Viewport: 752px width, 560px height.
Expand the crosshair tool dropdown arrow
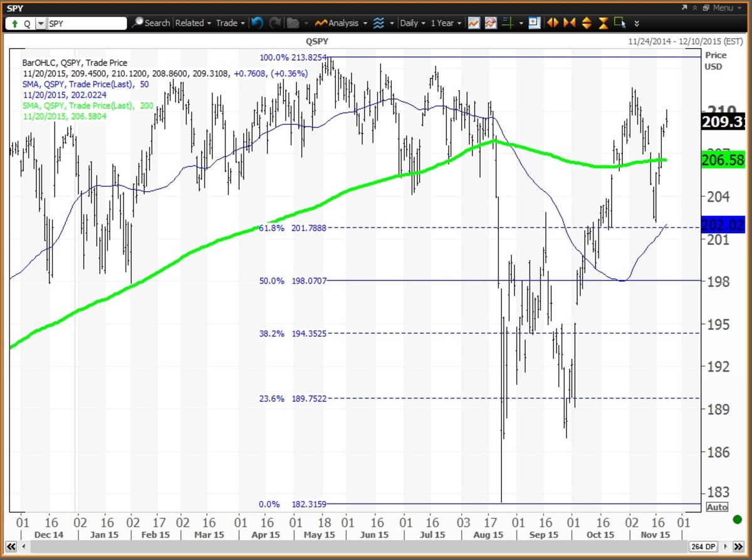tap(521, 23)
